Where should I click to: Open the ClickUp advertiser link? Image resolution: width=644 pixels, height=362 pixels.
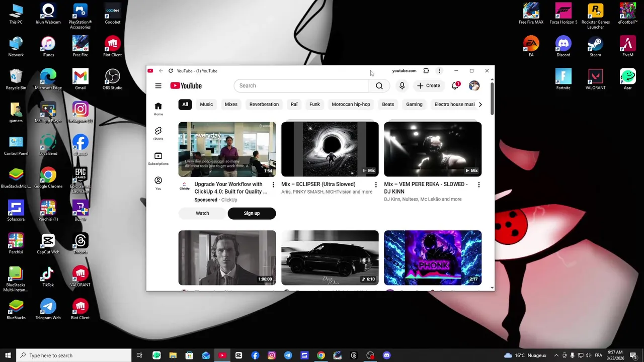tap(229, 200)
